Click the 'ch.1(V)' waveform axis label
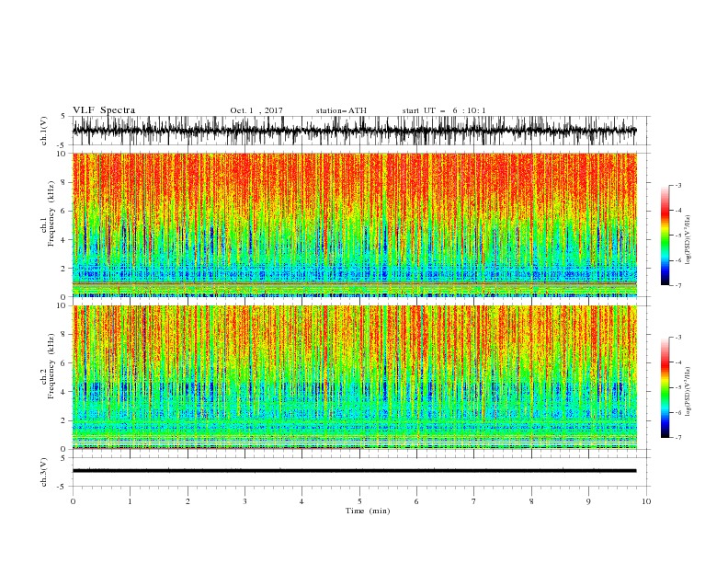The width and height of the screenshot is (728, 563). [44, 131]
